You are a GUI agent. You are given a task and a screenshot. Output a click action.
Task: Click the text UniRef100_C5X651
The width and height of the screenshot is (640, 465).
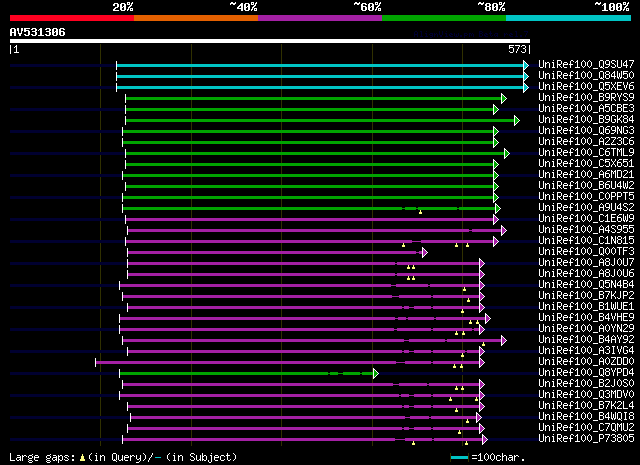pyautogui.click(x=586, y=163)
